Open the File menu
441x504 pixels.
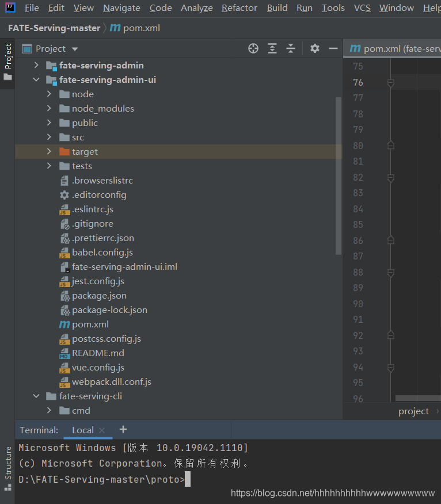coord(32,7)
